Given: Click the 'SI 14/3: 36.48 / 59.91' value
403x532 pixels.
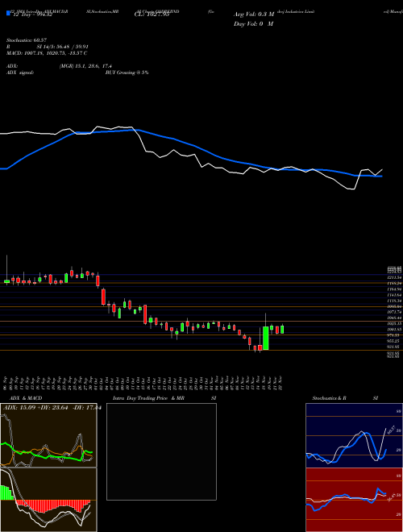Looking at the screenshot, I should (x=62, y=47).
